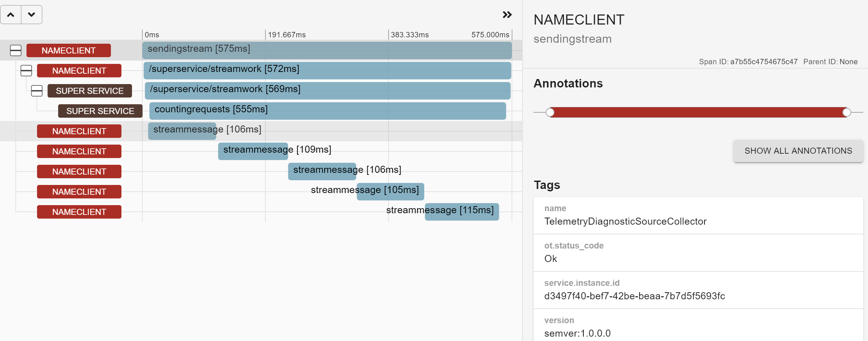Click the NAMECLIENT label beside streammessage [106ms] first

(79, 131)
